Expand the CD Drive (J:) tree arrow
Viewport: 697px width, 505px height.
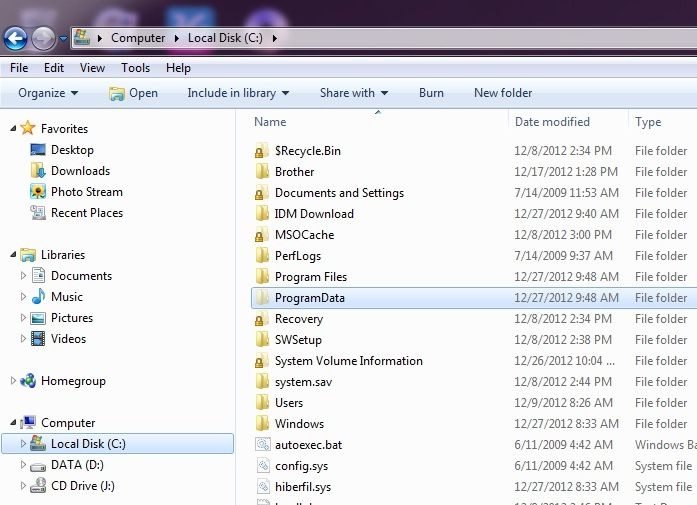point(23,485)
